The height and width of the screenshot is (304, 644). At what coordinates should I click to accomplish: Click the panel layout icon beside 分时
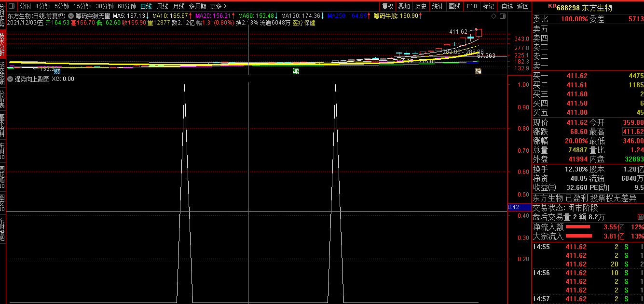13,6
